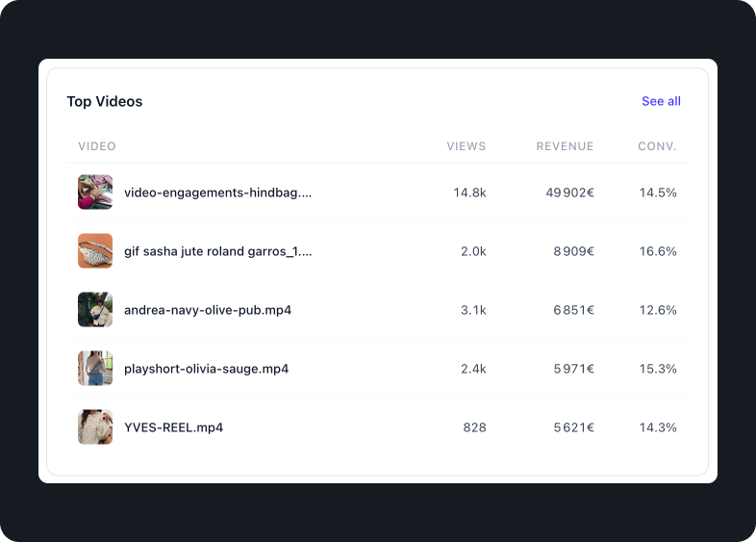Click the See all link
This screenshot has width=756, height=542.
click(661, 101)
